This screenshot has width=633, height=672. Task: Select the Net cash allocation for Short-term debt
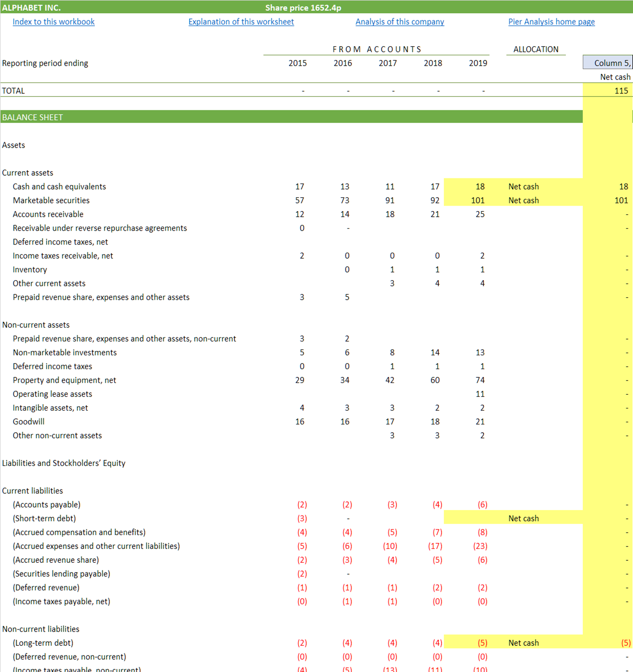[x=523, y=518]
